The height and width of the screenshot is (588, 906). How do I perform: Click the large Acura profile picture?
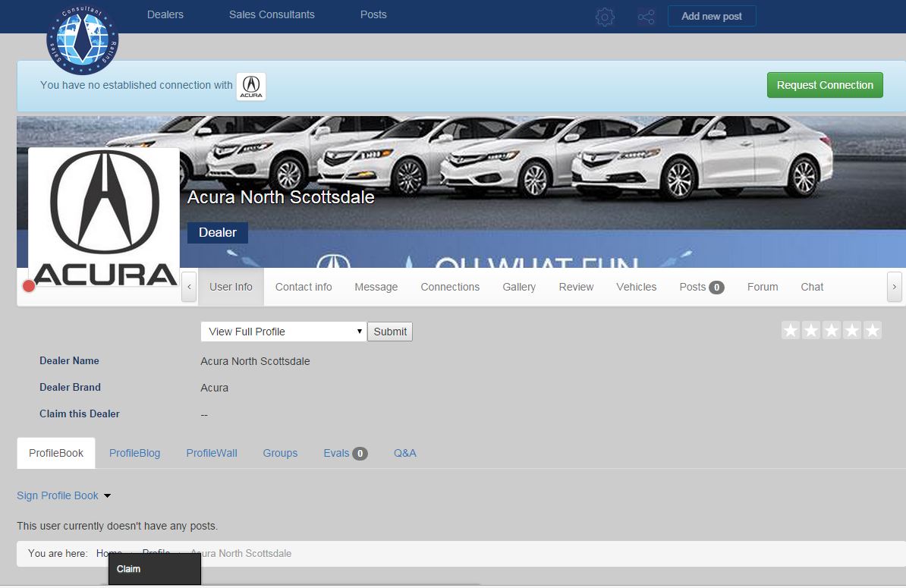coord(104,218)
